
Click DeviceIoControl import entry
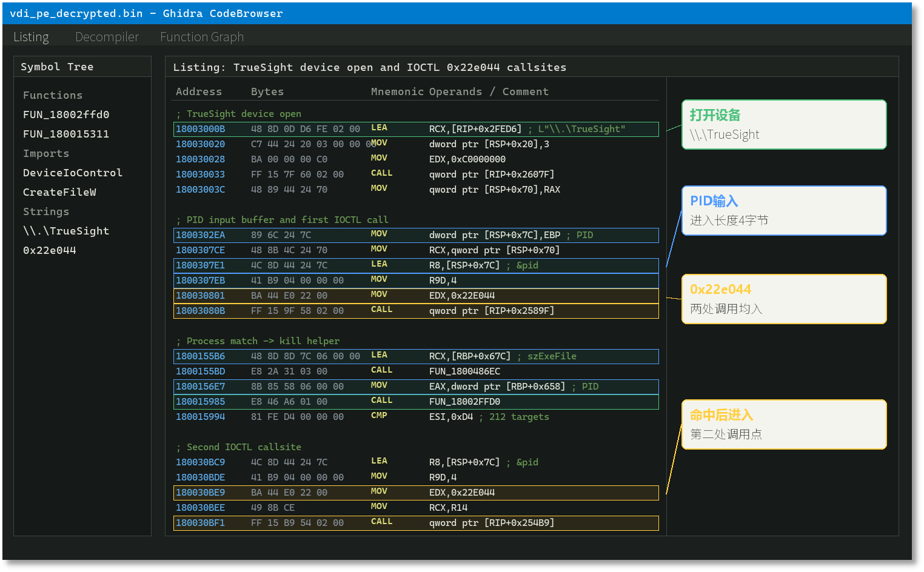[x=73, y=173]
